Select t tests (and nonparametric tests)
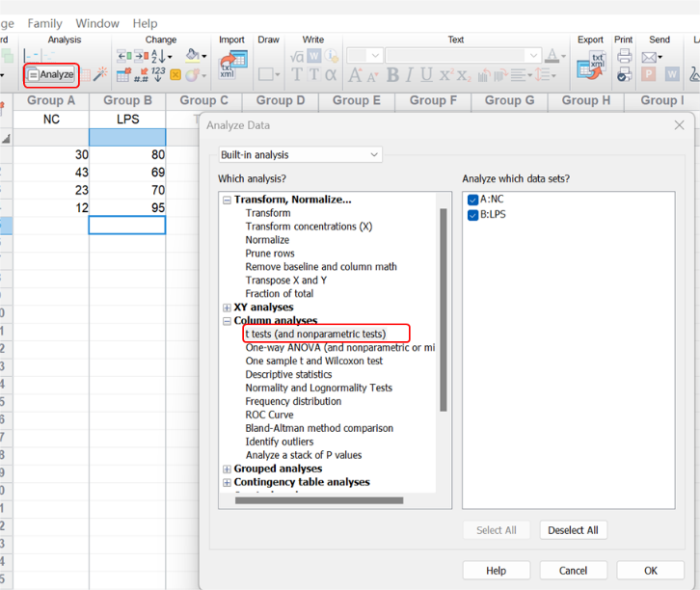700x590 pixels. click(315, 334)
